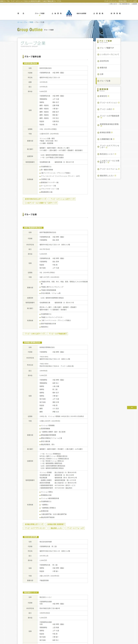Image resolution: width=138 pixels, height=644 pixels.
Task: Click the capital value 9,600万円
Action: pos(43,91)
